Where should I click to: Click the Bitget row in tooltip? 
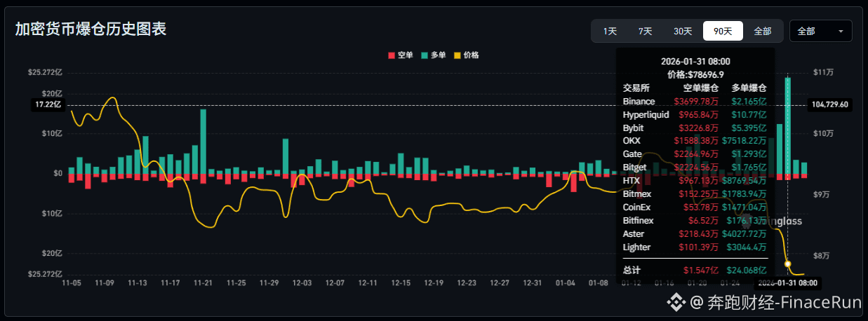pyautogui.click(x=695, y=168)
